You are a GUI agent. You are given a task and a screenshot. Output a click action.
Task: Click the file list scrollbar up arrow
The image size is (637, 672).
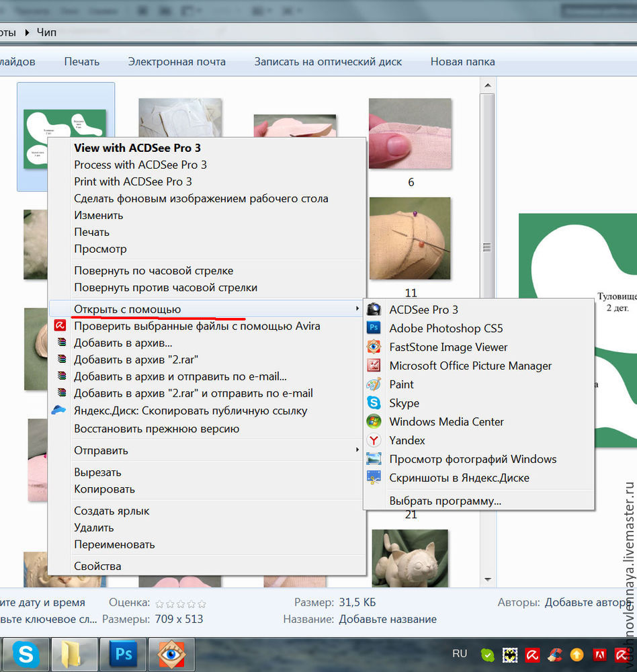(487, 86)
